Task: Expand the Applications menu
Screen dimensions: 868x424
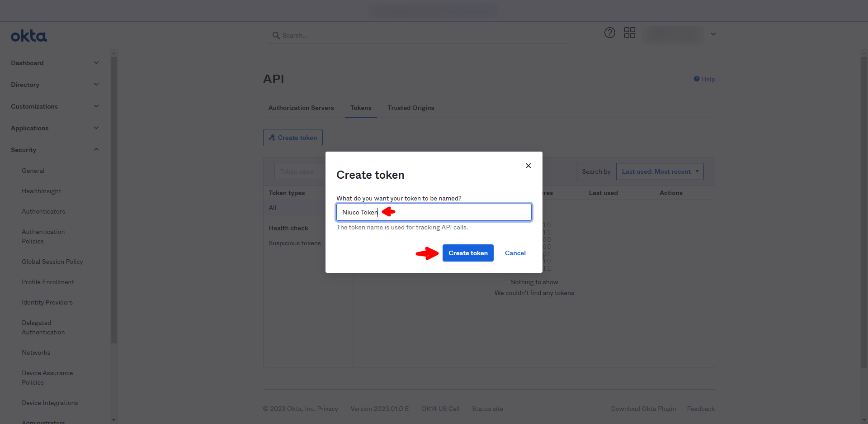Action: (55, 128)
